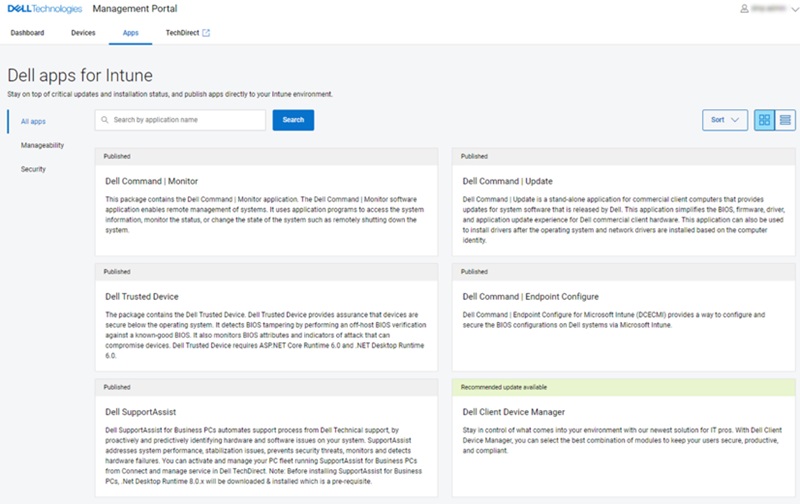Select the Apps tab
Viewport: 800px width, 504px height.
pos(130,33)
